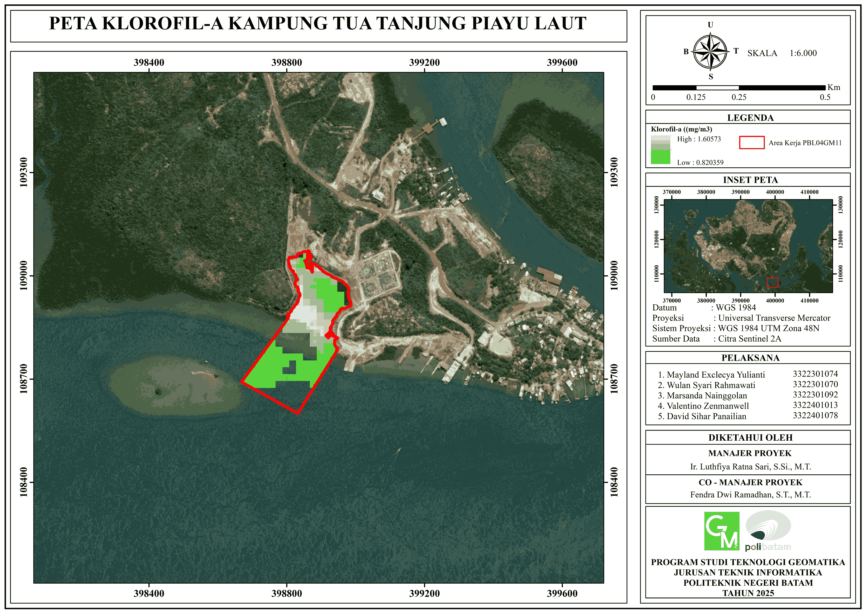Click the Area Kerja PBL04GM11 legend text
The height and width of the screenshot is (614, 868).
(x=805, y=143)
